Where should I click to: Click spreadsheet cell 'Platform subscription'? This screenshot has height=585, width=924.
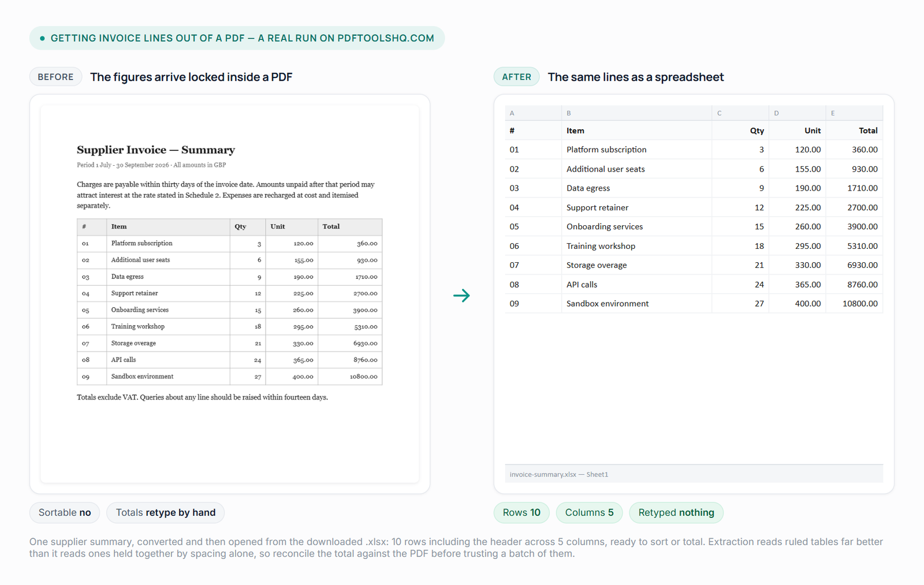point(636,150)
